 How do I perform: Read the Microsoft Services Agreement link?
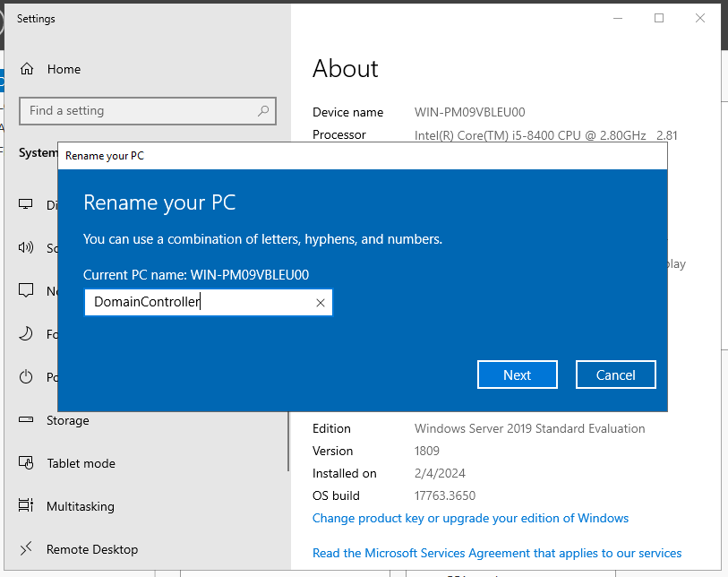tap(497, 553)
